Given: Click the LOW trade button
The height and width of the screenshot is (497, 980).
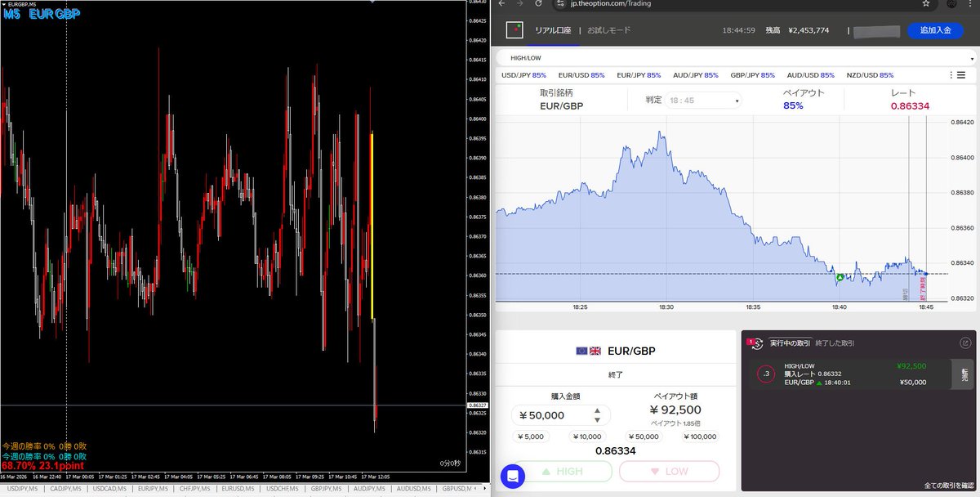Looking at the screenshot, I should coord(669,472).
